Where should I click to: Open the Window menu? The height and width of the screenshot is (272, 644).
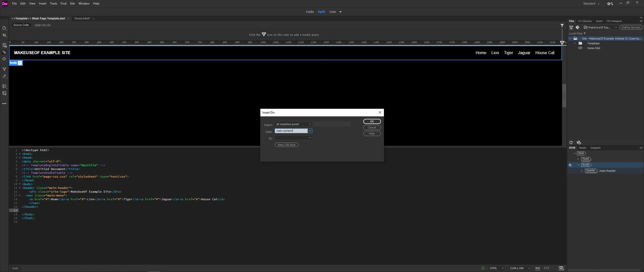tap(84, 3)
